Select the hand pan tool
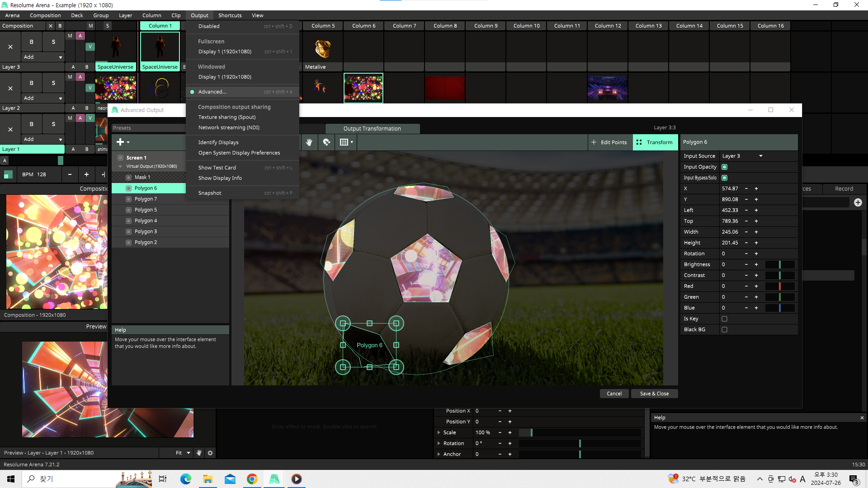This screenshot has height=488, width=868. tap(309, 142)
